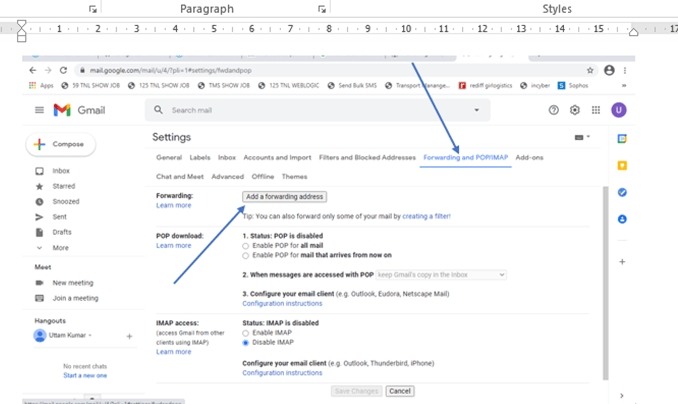Viewport: 678px width, 404px height.
Task: Open the Starred mail folder
Action: pyautogui.click(x=63, y=186)
